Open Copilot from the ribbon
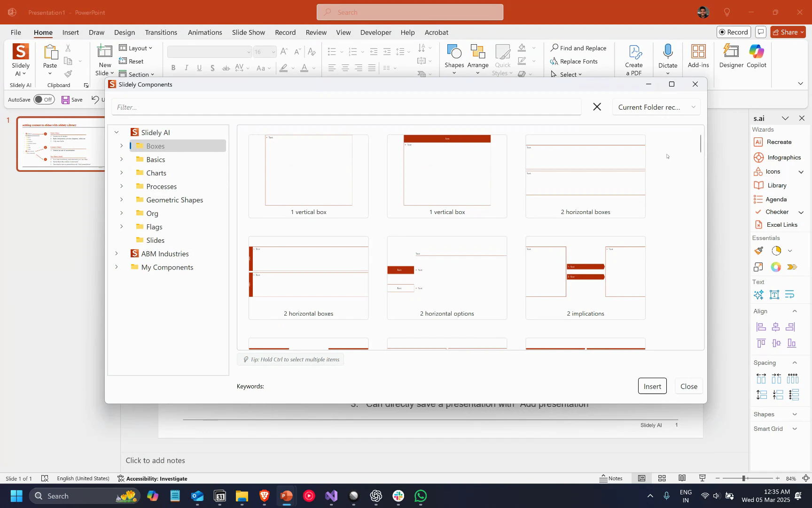Viewport: 812px width, 508px height. tap(756, 56)
